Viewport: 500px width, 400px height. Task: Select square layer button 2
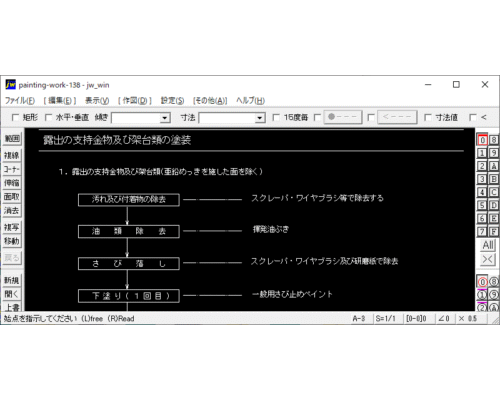click(x=482, y=166)
